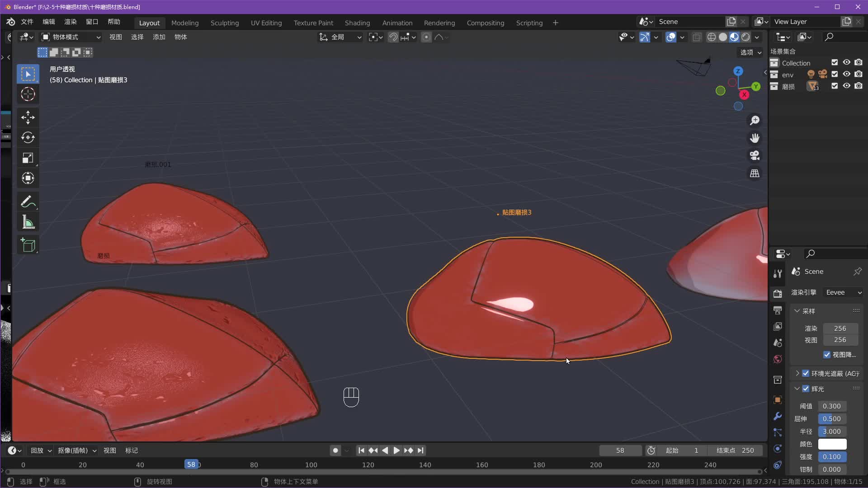The height and width of the screenshot is (488, 868).
Task: Switch to solid shading mode
Action: [723, 37]
